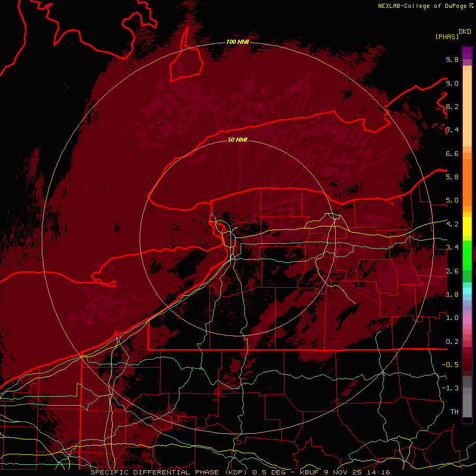Select the 7.4 value on the color scale

click(x=452, y=130)
